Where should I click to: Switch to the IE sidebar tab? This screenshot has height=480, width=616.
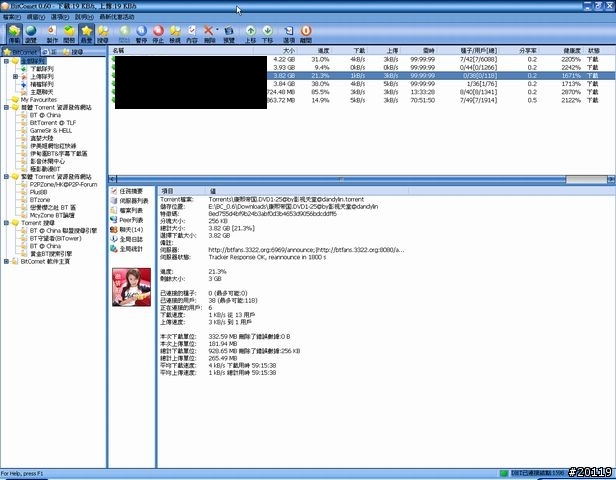point(50,52)
